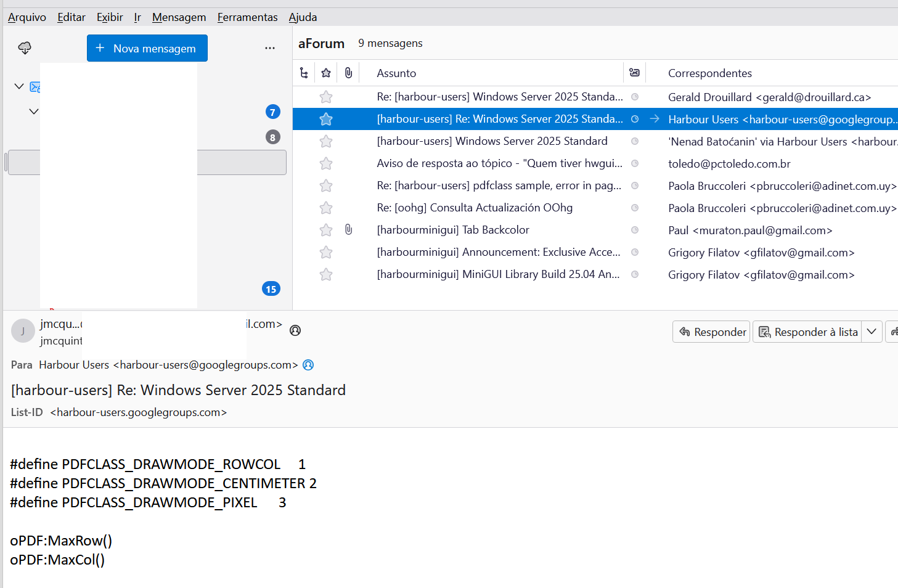Click the thread column header icon
This screenshot has height=588, width=898.
304,73
